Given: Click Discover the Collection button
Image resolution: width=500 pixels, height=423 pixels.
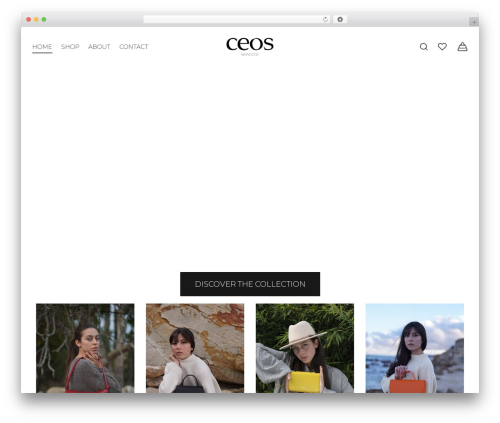Looking at the screenshot, I should click(250, 284).
